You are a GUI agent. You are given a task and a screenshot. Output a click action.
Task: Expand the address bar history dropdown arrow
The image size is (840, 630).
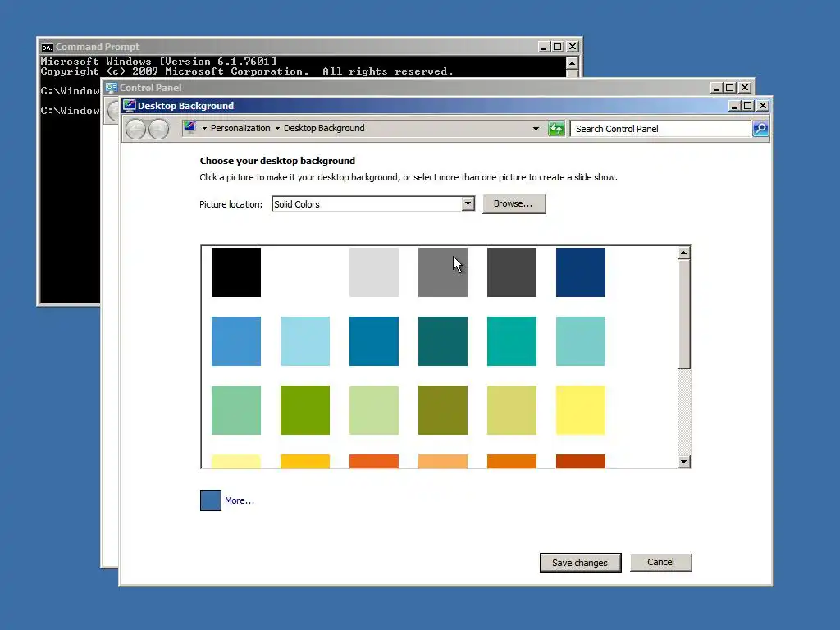536,129
